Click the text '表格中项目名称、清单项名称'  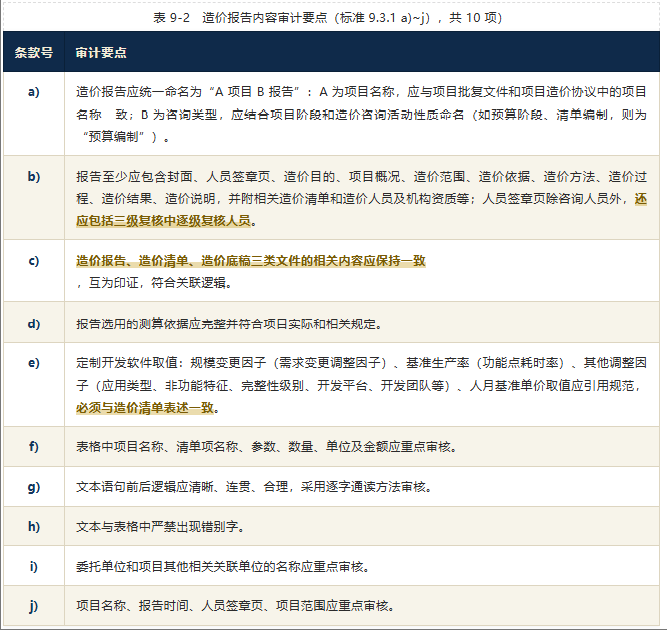[x=157, y=447]
